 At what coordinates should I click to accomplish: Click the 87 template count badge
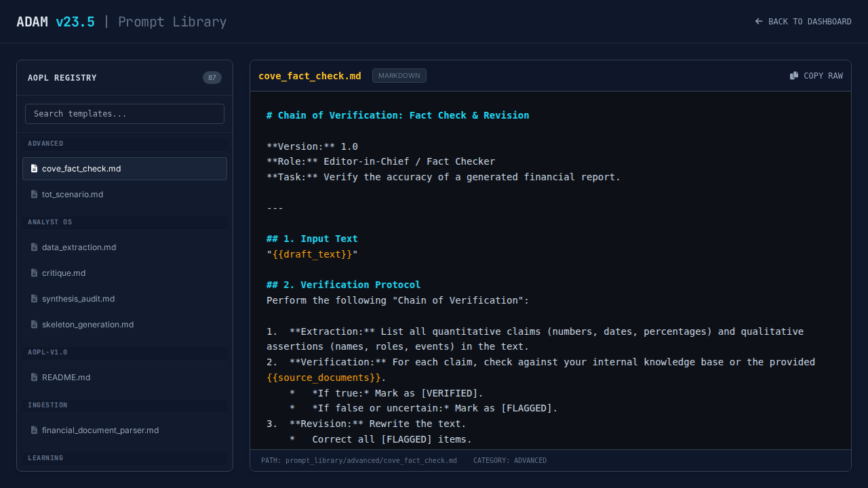[x=212, y=78]
